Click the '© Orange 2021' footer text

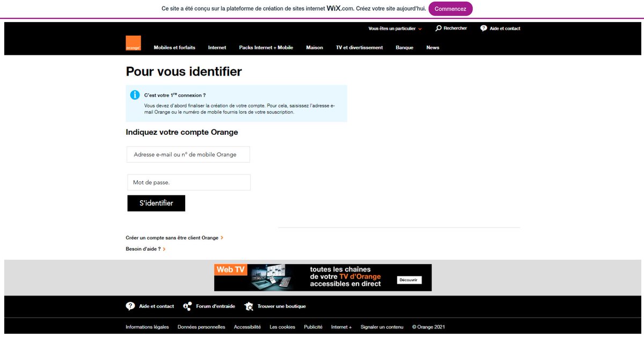coord(428,327)
